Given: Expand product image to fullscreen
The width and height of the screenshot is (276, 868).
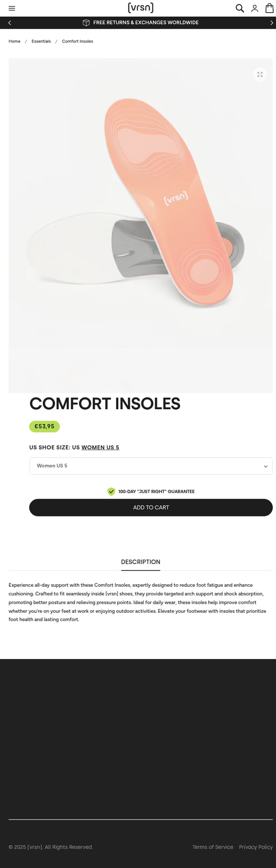Looking at the screenshot, I should (260, 74).
